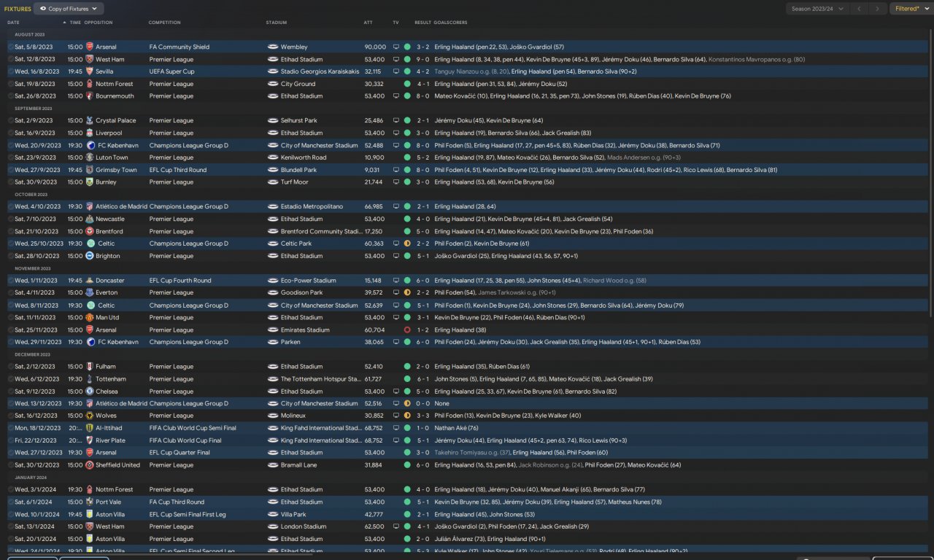The width and height of the screenshot is (934, 560).
Task: Click the Liverpool club badge
Action: (x=90, y=133)
